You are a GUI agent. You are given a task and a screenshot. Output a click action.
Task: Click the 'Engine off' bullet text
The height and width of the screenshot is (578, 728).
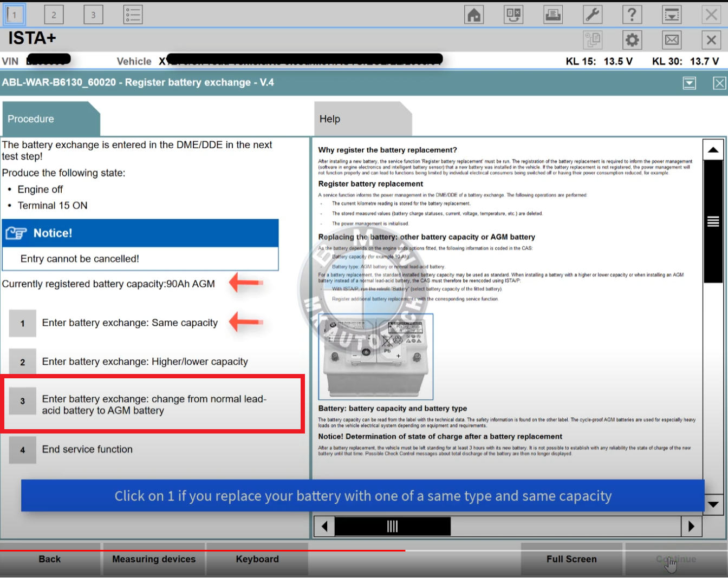click(x=40, y=189)
